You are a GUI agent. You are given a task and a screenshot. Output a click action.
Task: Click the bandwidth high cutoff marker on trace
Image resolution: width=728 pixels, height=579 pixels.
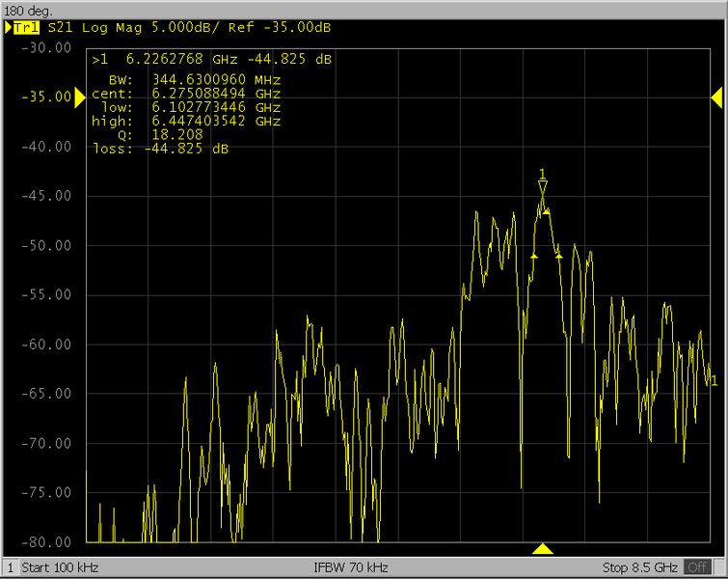pos(558,256)
